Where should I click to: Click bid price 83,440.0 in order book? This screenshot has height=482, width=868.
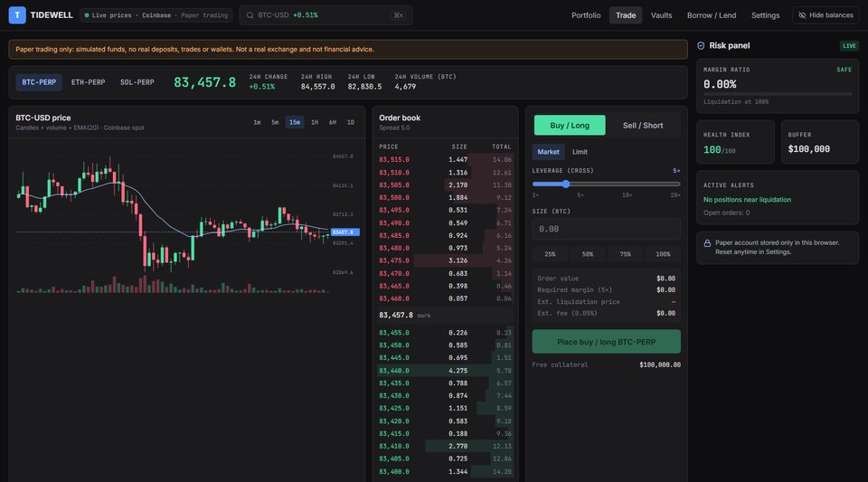pos(394,371)
